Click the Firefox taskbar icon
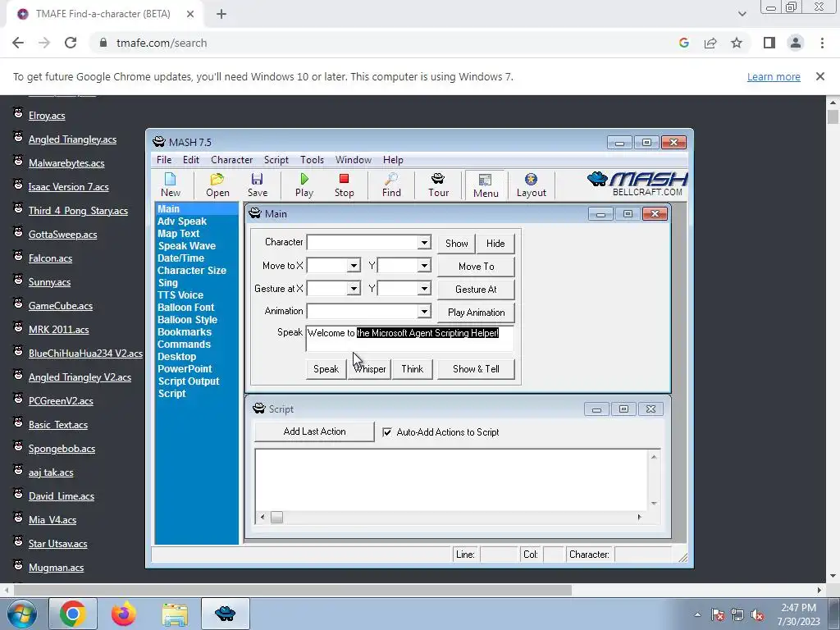The width and height of the screenshot is (840, 630). [123, 614]
